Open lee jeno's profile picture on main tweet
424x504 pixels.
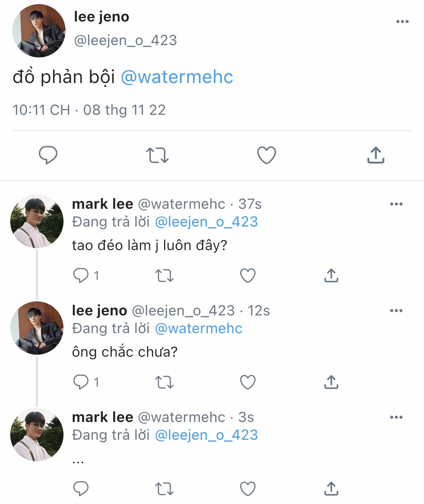39,31
